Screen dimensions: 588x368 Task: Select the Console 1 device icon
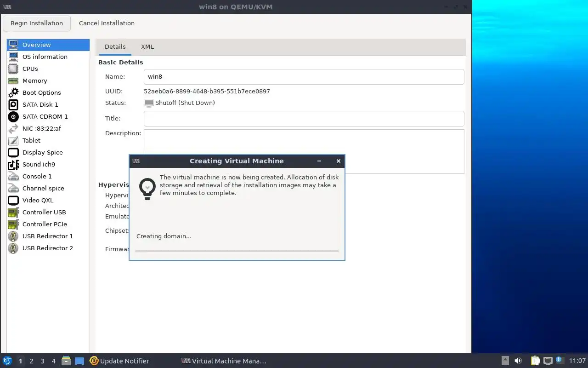pyautogui.click(x=13, y=176)
